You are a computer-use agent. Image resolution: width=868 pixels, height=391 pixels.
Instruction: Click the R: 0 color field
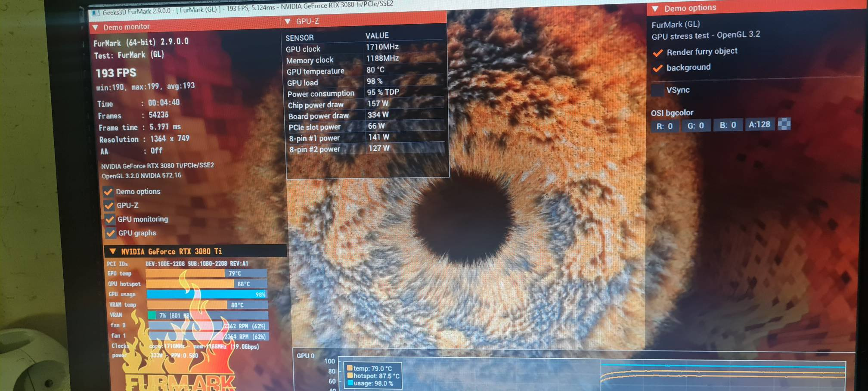pos(664,126)
